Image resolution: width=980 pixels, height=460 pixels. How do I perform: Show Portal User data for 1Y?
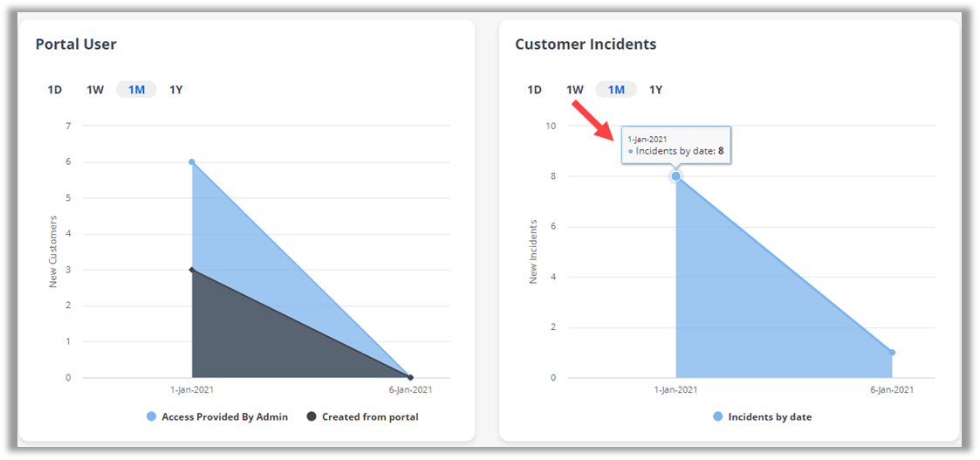176,90
